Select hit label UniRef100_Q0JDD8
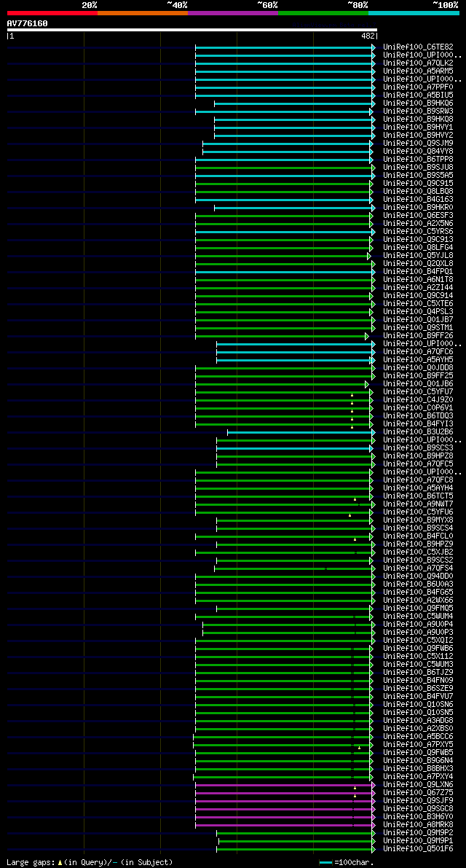Viewport: 466px width, 868px height. 418,368
